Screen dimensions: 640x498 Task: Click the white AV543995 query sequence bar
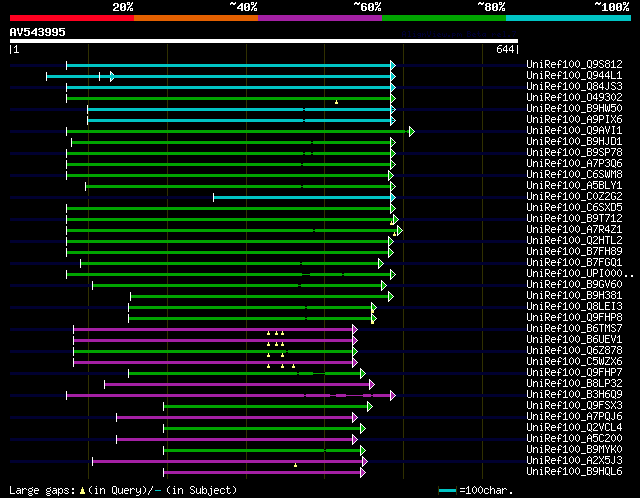pos(264,41)
